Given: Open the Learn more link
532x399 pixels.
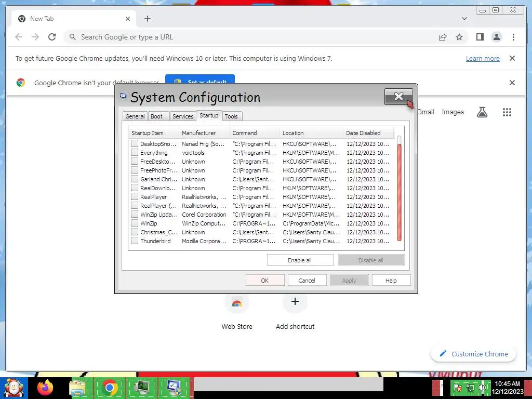Looking at the screenshot, I should click(483, 58).
